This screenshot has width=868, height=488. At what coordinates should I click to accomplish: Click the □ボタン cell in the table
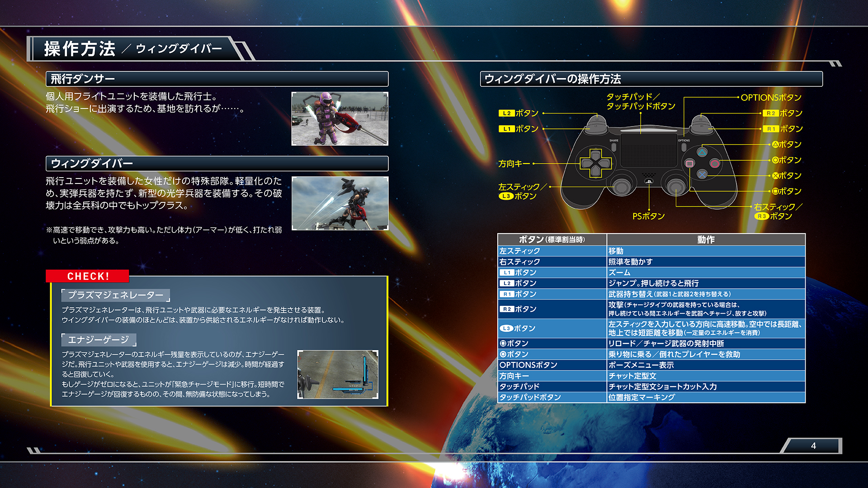click(552, 343)
